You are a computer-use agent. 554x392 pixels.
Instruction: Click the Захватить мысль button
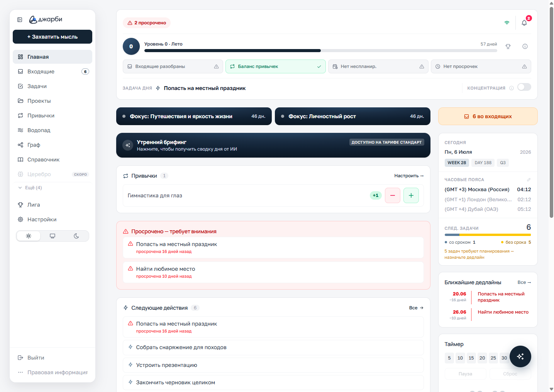(x=53, y=37)
